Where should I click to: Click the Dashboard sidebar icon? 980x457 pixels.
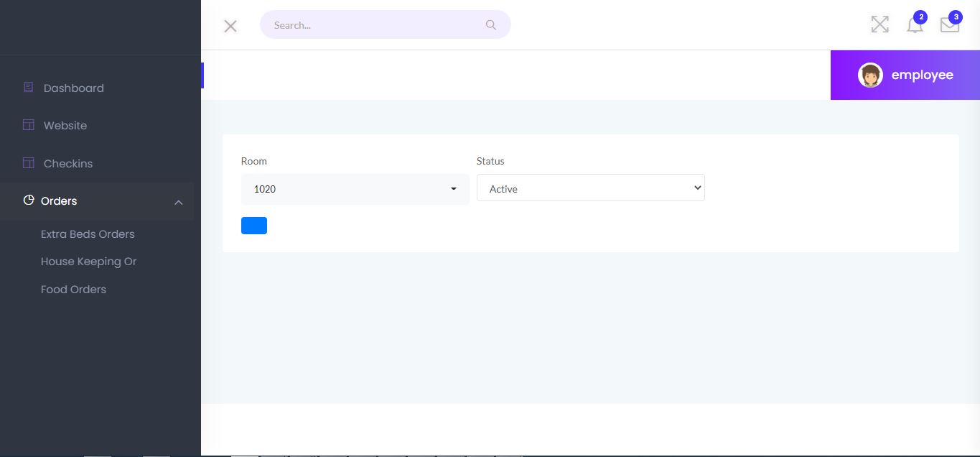tap(29, 88)
